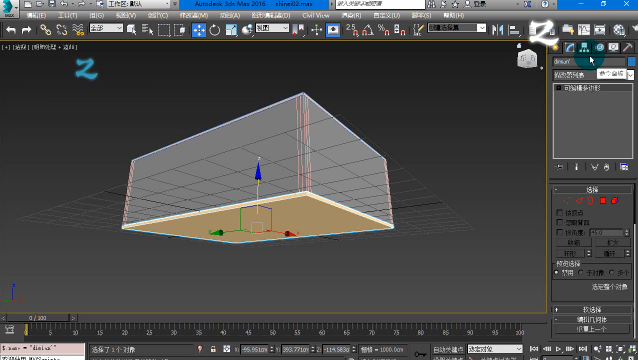This screenshot has width=638, height=360.
Task: Click the search input field in title bar
Action: [x=380, y=4]
